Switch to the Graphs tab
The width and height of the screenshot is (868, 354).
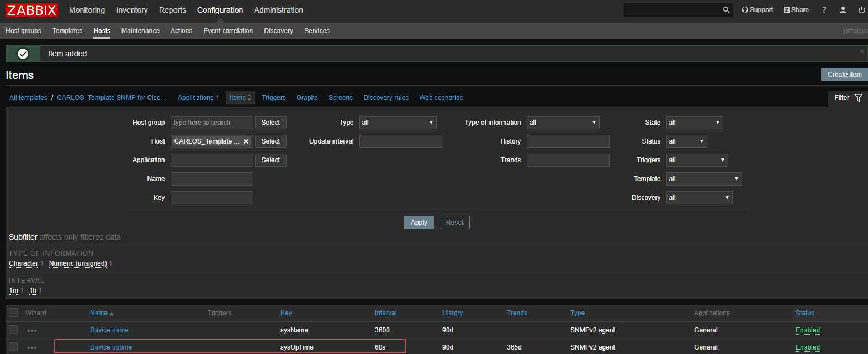(x=307, y=98)
